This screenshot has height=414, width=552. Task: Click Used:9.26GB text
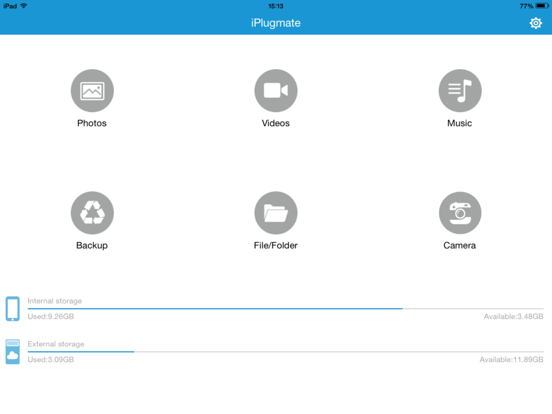(x=51, y=316)
